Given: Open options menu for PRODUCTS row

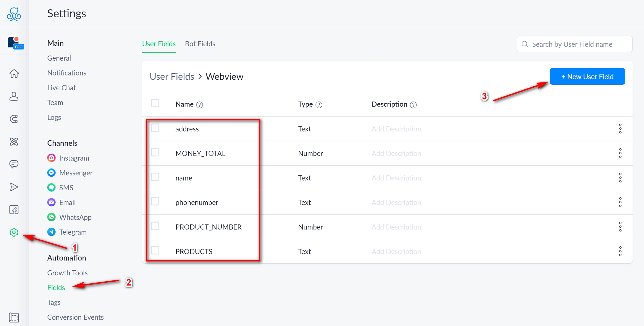Looking at the screenshot, I should (x=620, y=251).
